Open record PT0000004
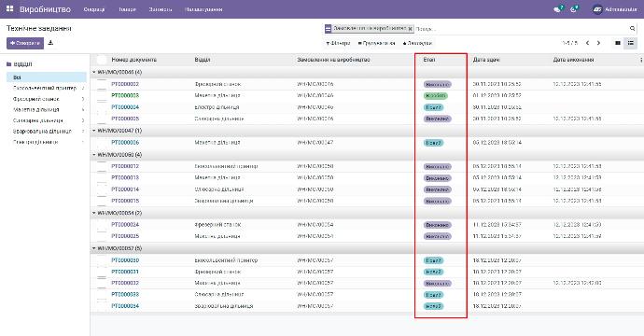The height and width of the screenshot is (336, 644). coord(125,107)
